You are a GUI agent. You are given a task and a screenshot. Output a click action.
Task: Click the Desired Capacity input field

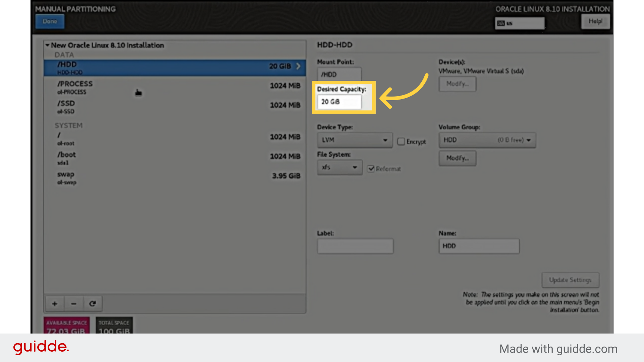click(x=339, y=102)
